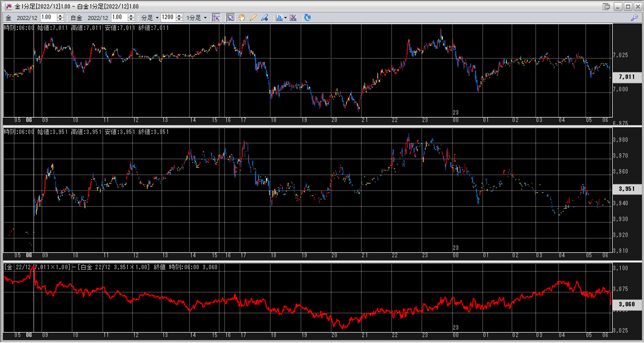Toggle the crosshair cursor tool

point(217,18)
